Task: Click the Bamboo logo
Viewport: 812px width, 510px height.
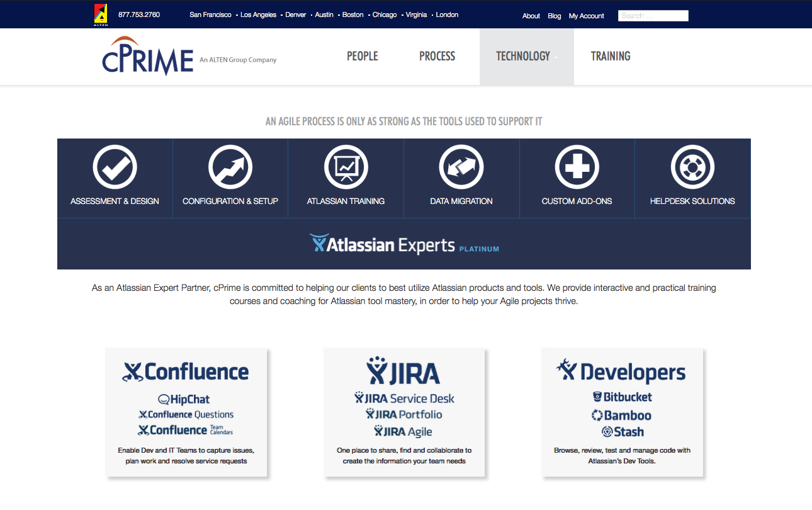Action: pyautogui.click(x=622, y=416)
